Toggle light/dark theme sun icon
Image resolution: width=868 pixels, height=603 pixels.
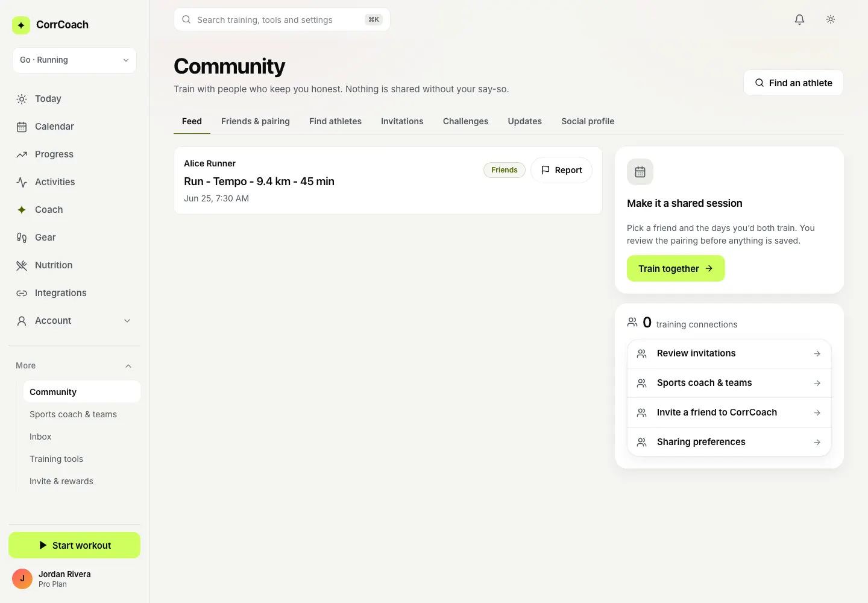tap(831, 19)
